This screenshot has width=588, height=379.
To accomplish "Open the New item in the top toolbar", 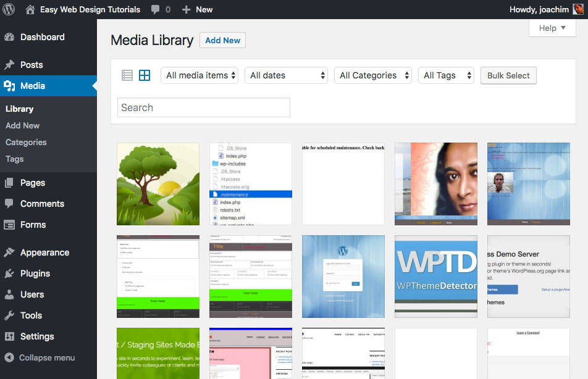I will coord(196,9).
